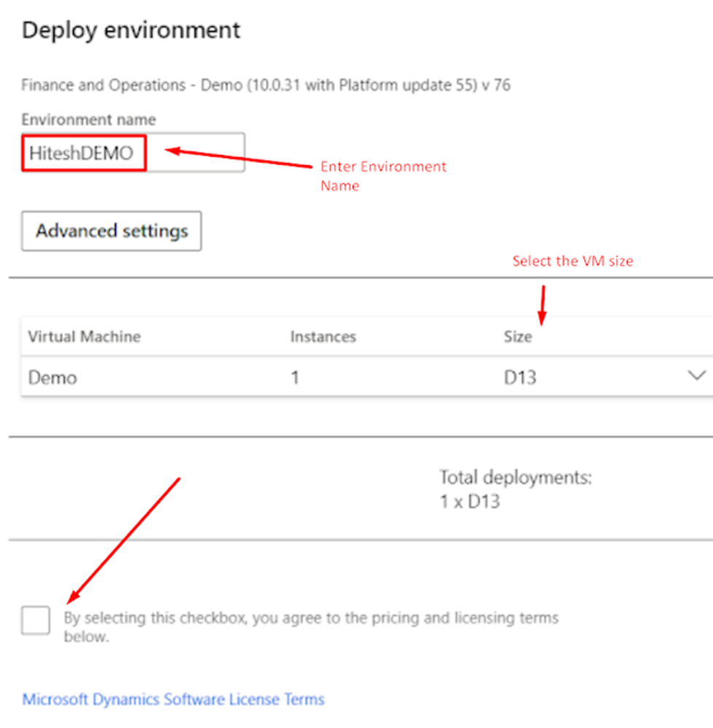Click the pricing and licensing terms agreement text
The image size is (713, 728).
pos(311,627)
